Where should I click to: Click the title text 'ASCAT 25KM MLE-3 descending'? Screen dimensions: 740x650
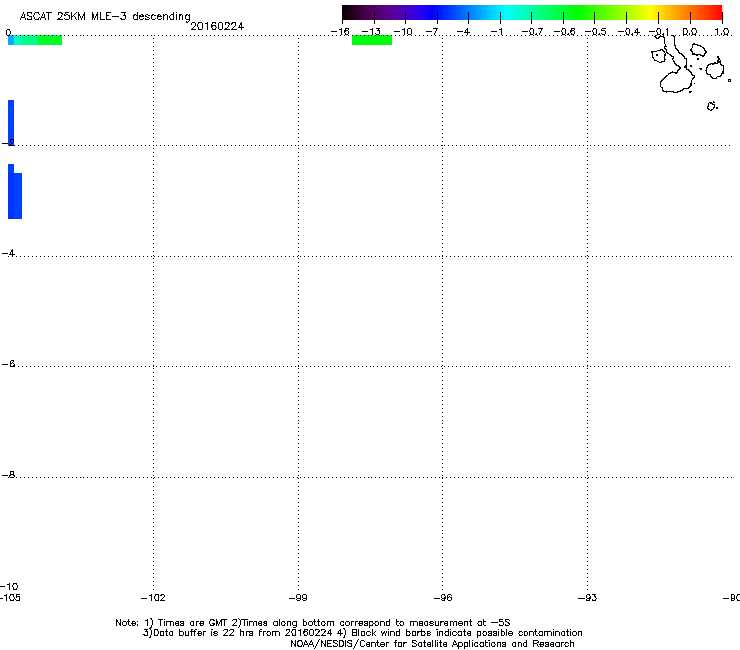[x=105, y=16]
